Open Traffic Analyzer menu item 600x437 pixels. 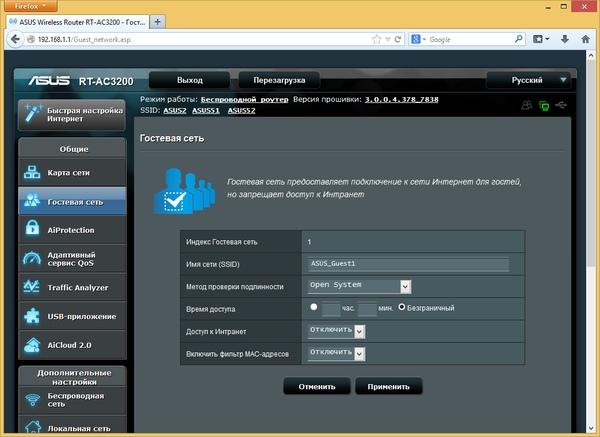72,287
